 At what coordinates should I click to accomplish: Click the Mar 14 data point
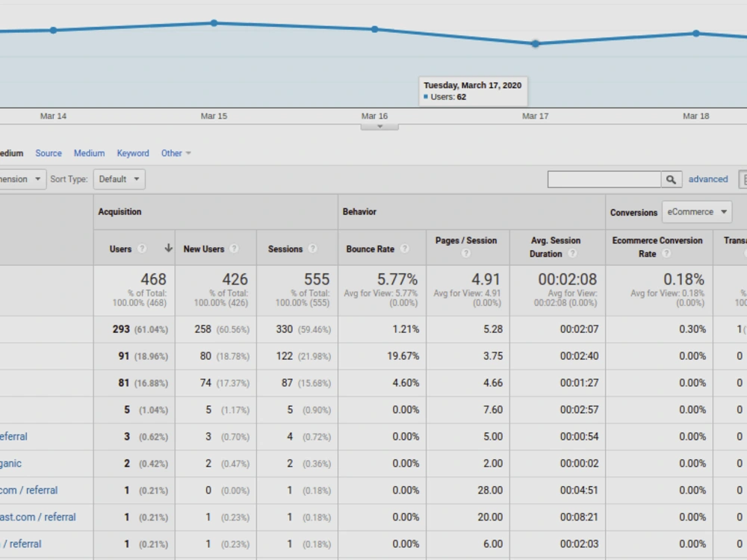(53, 30)
